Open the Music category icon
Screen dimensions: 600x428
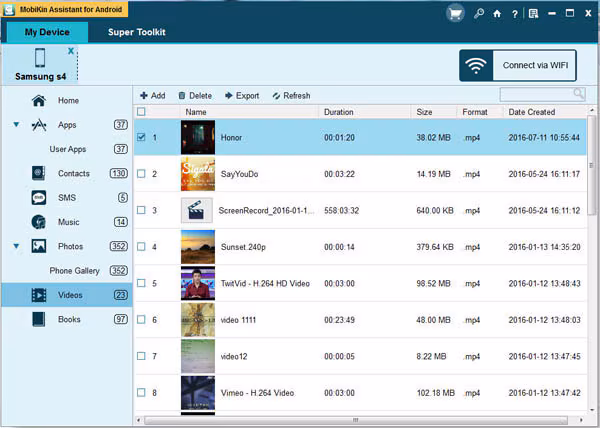(x=39, y=222)
